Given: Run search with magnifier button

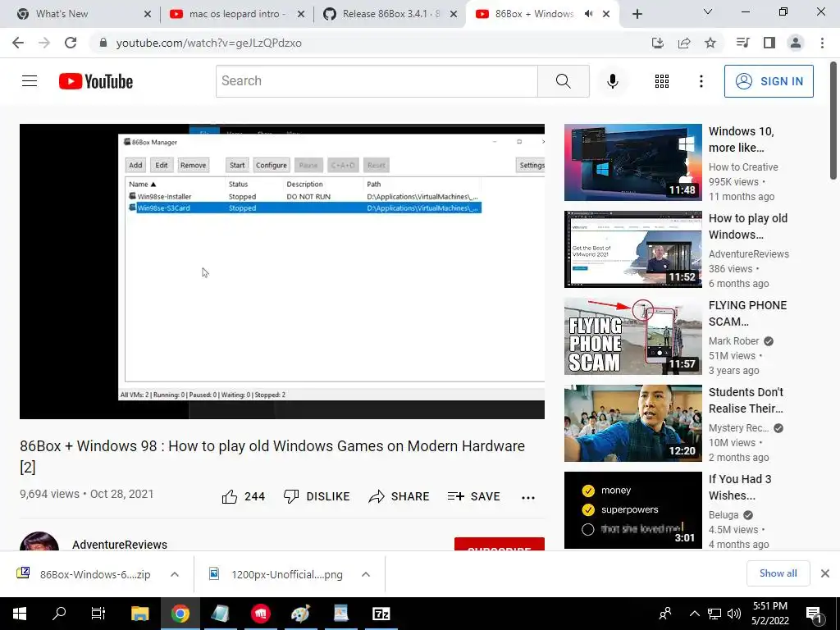Looking at the screenshot, I should [563, 81].
